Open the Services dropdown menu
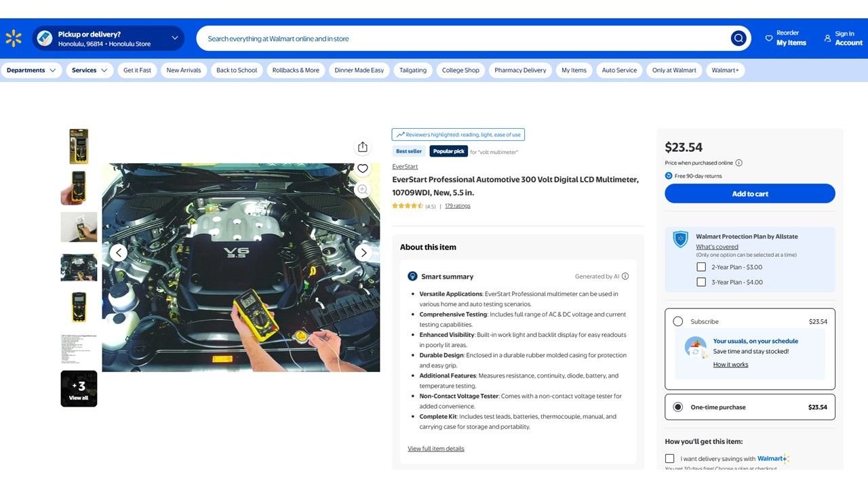Image resolution: width=868 pixels, height=488 pixels. pos(90,70)
